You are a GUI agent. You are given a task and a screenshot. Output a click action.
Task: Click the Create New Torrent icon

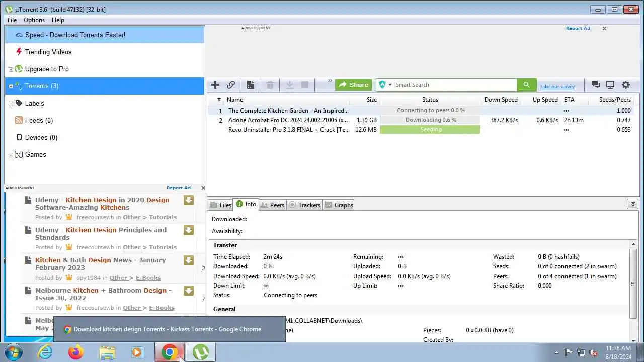250,85
